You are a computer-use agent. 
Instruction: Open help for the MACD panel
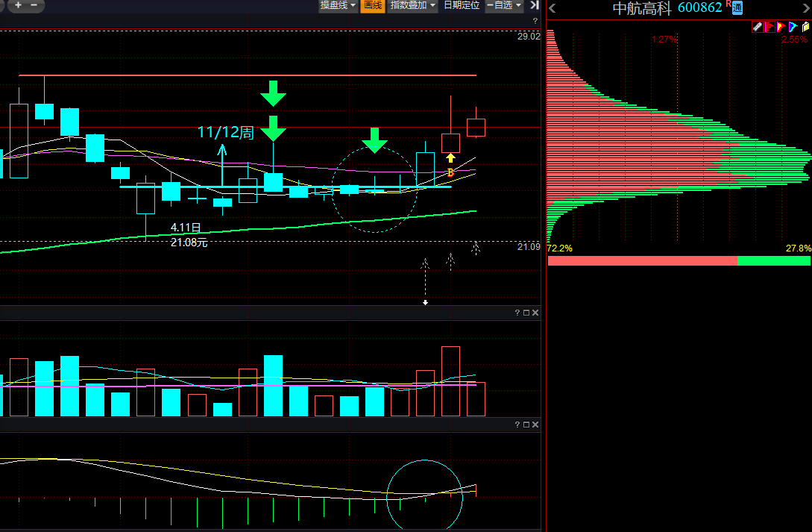pos(517,425)
